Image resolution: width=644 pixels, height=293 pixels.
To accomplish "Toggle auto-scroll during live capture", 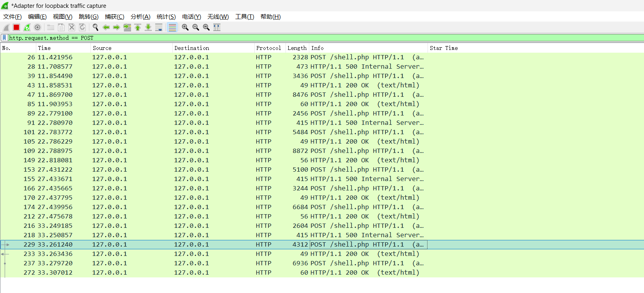I will pos(159,27).
